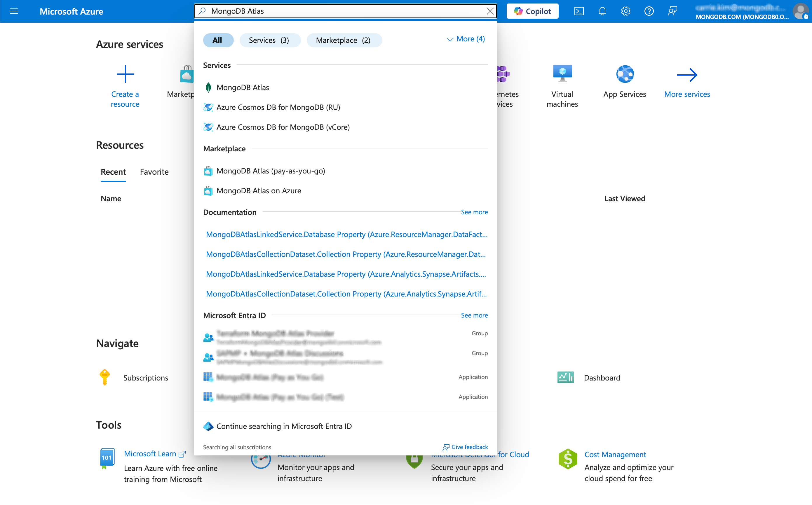
Task: See more Documentation results
Action: point(474,212)
